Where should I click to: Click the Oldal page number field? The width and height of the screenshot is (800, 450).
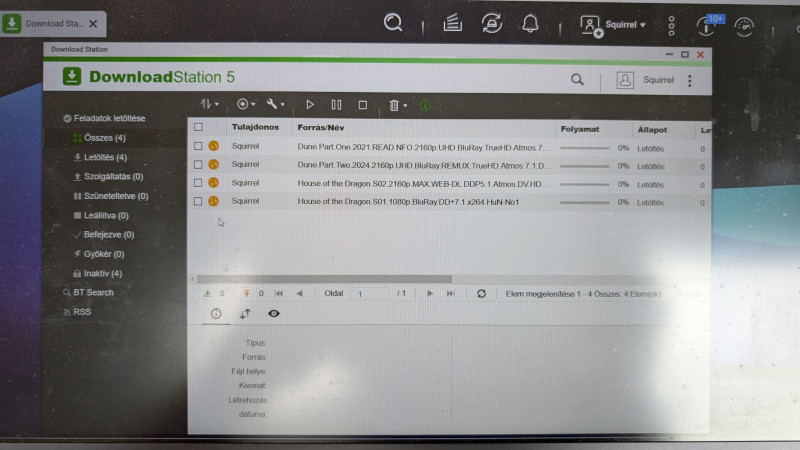[371, 293]
